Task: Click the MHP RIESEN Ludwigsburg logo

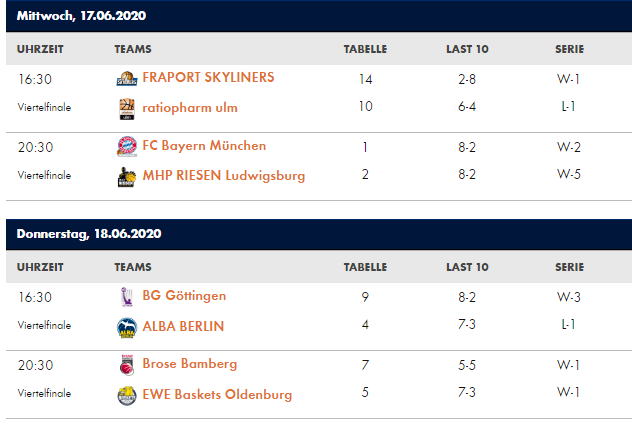Action: [126, 177]
